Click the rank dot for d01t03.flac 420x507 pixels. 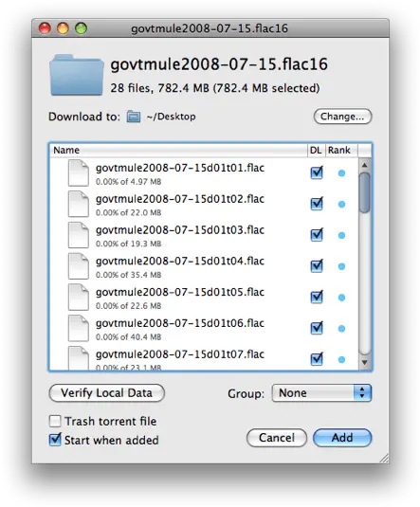pos(341,235)
